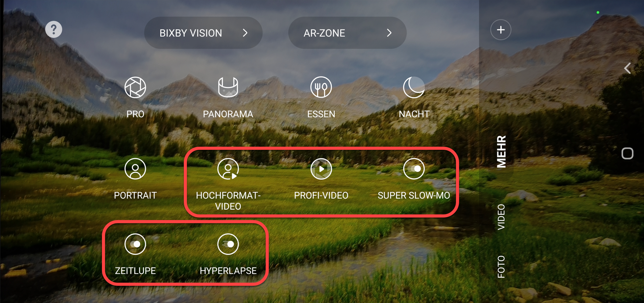
Task: Open the Panorama mode icon
Action: coord(228,87)
